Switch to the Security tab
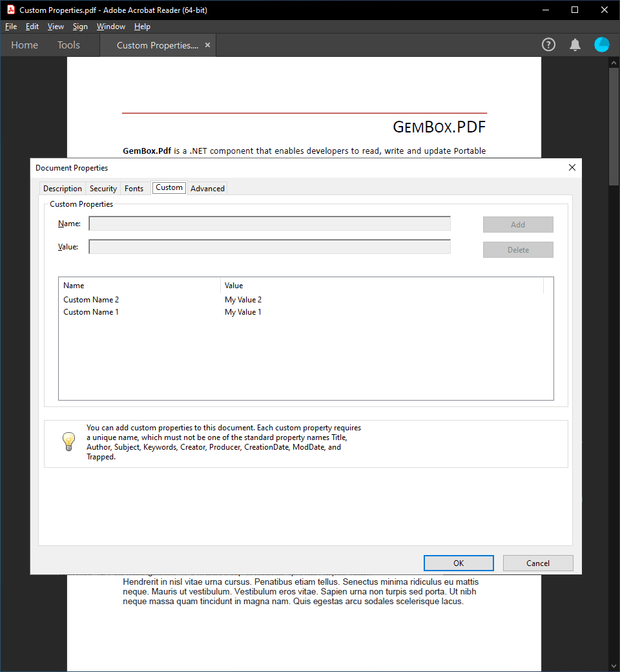Image resolution: width=620 pixels, height=672 pixels. pyautogui.click(x=103, y=189)
